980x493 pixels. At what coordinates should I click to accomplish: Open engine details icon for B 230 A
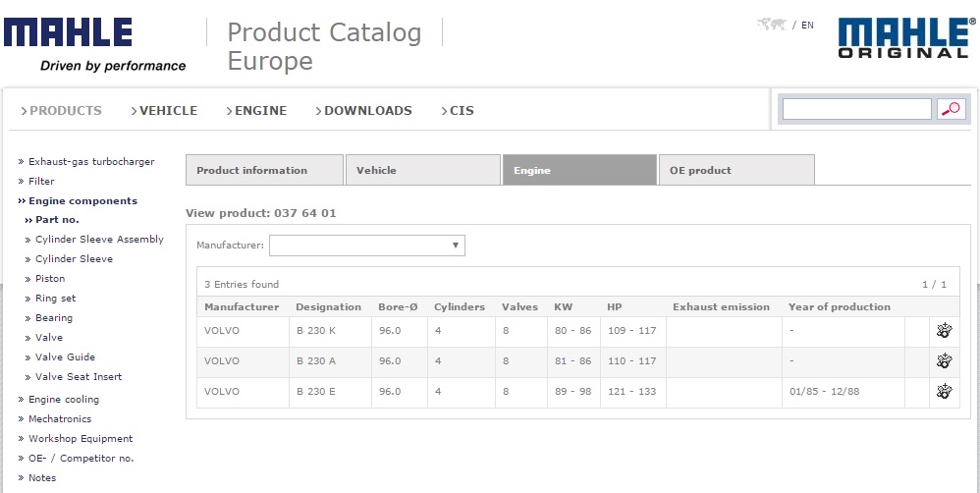point(944,361)
